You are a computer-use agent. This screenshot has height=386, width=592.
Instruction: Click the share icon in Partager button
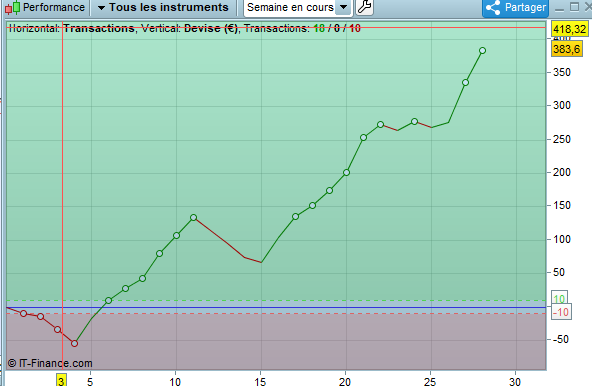coord(493,8)
